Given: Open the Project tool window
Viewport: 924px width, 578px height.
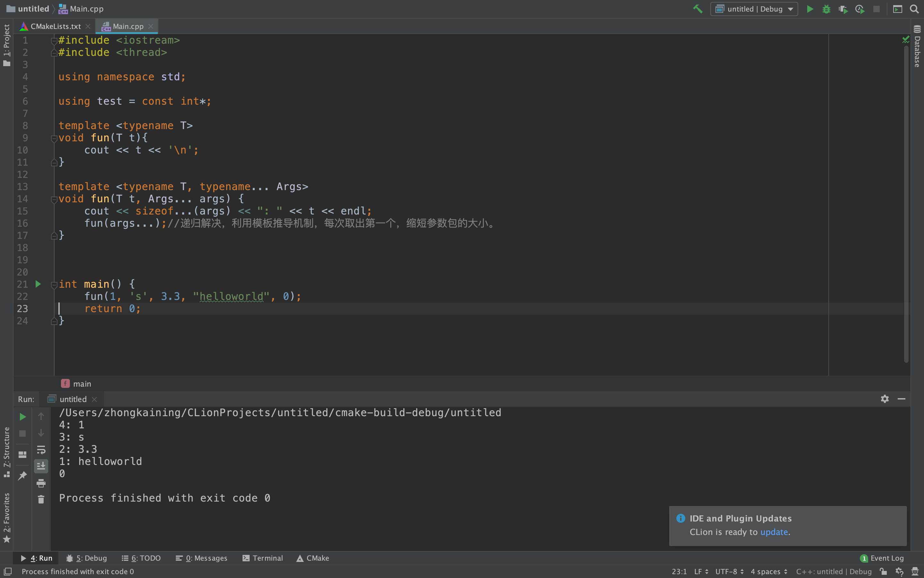Looking at the screenshot, I should (x=6, y=45).
